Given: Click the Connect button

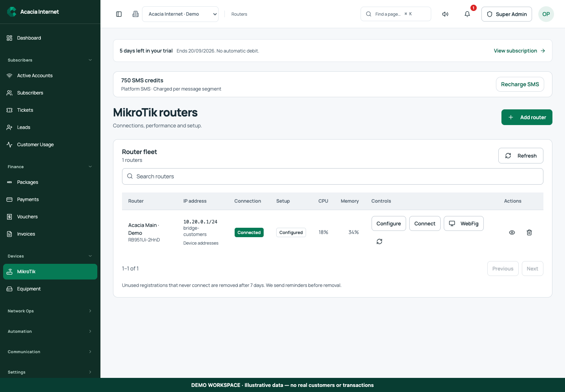Looking at the screenshot, I should pyautogui.click(x=425, y=223).
